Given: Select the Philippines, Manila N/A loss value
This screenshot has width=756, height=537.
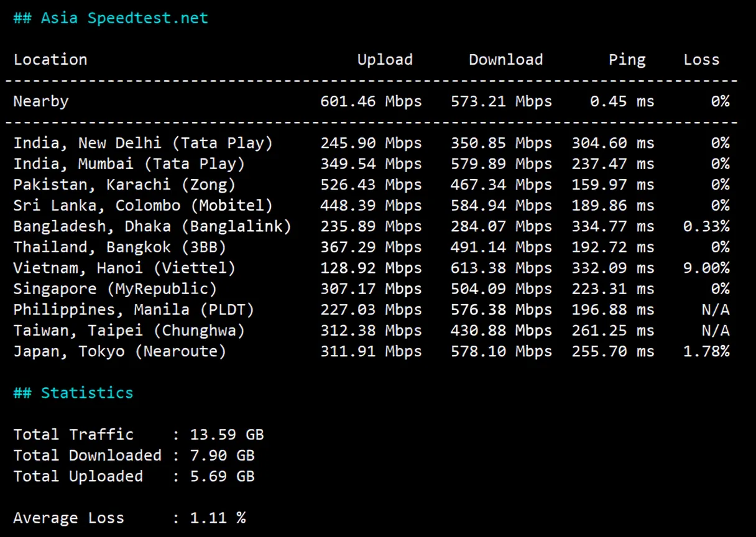Looking at the screenshot, I should coord(716,309).
